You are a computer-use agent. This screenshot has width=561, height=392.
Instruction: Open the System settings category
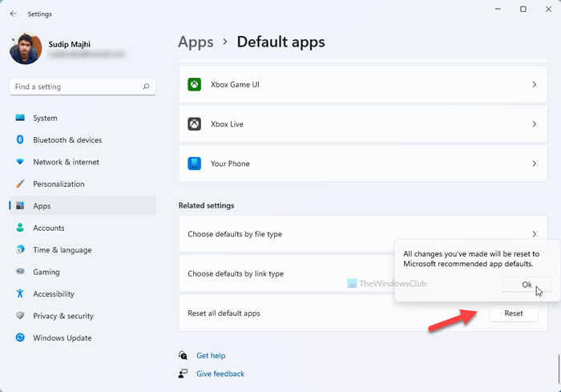pyautogui.click(x=45, y=118)
